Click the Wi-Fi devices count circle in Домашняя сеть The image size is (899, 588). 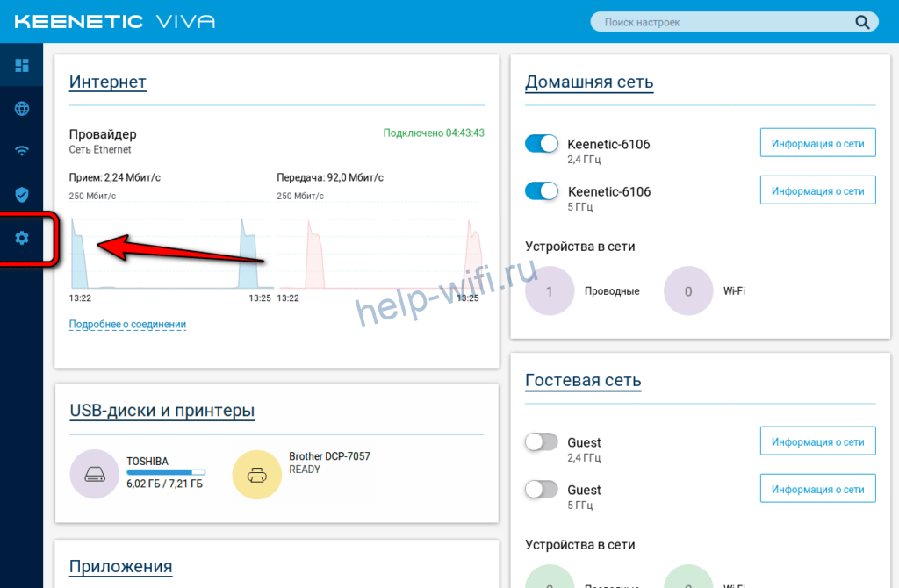[x=688, y=290]
